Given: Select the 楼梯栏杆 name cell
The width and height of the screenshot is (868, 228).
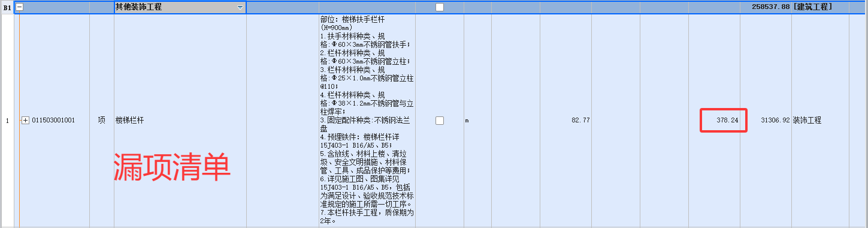Looking at the screenshot, I should [x=180, y=121].
